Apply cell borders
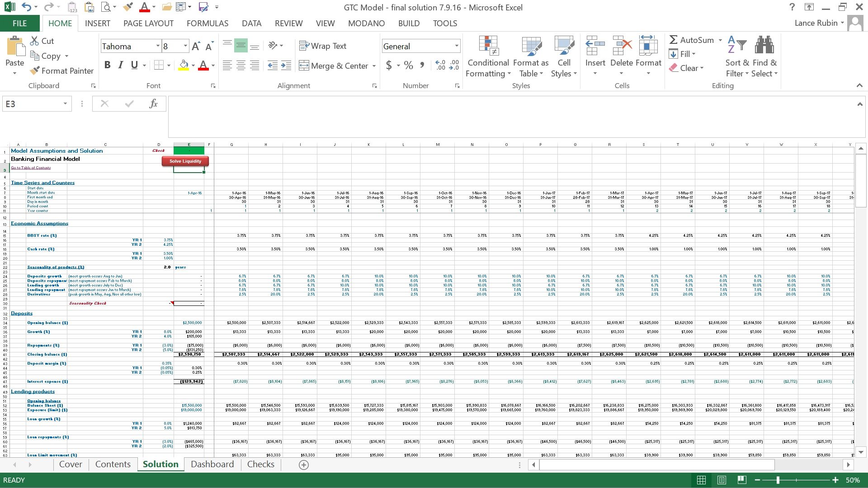 click(159, 65)
